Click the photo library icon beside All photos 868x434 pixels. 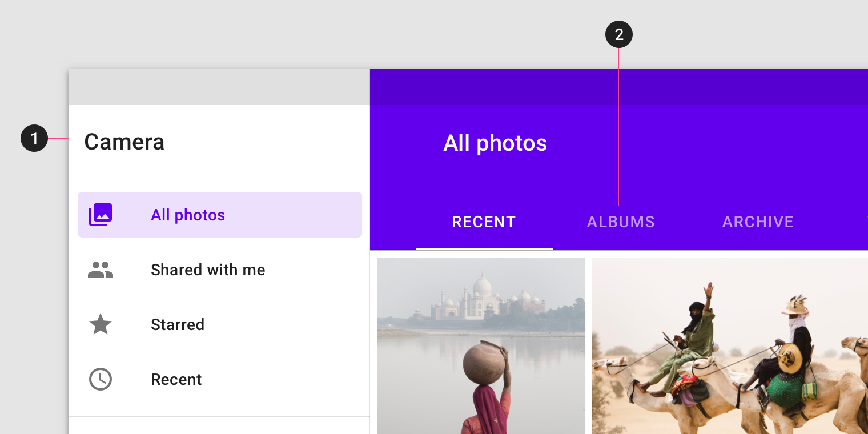point(101,215)
